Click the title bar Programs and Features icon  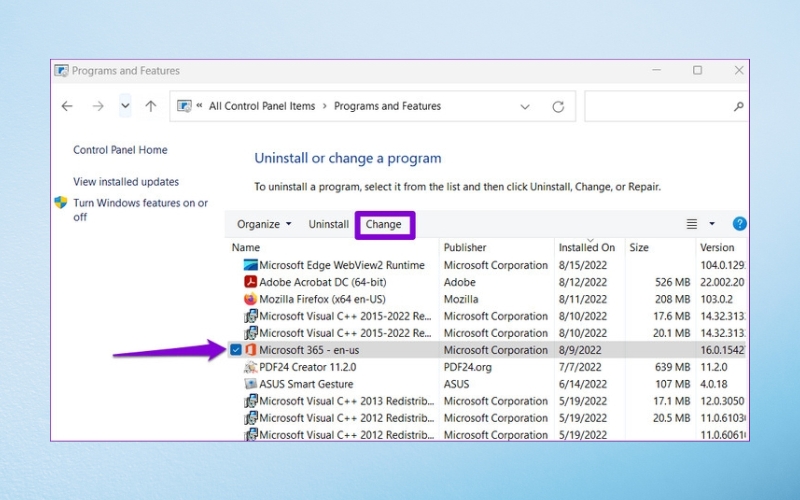coord(61,70)
